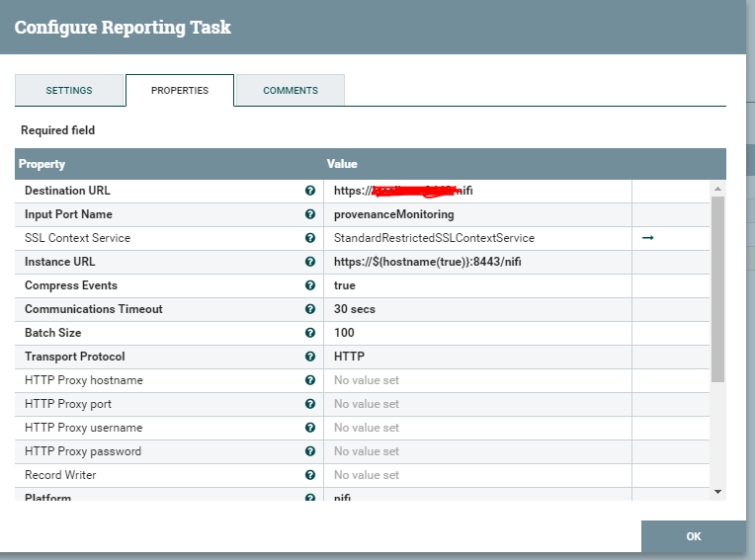Screen dimensions: 755x560
Task: Open the Comments tab
Action: (291, 90)
